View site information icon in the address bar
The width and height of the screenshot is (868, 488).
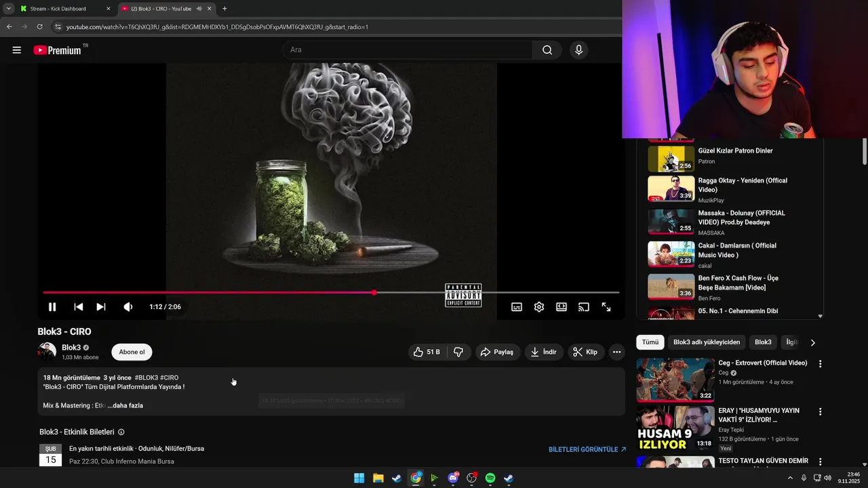click(x=58, y=27)
